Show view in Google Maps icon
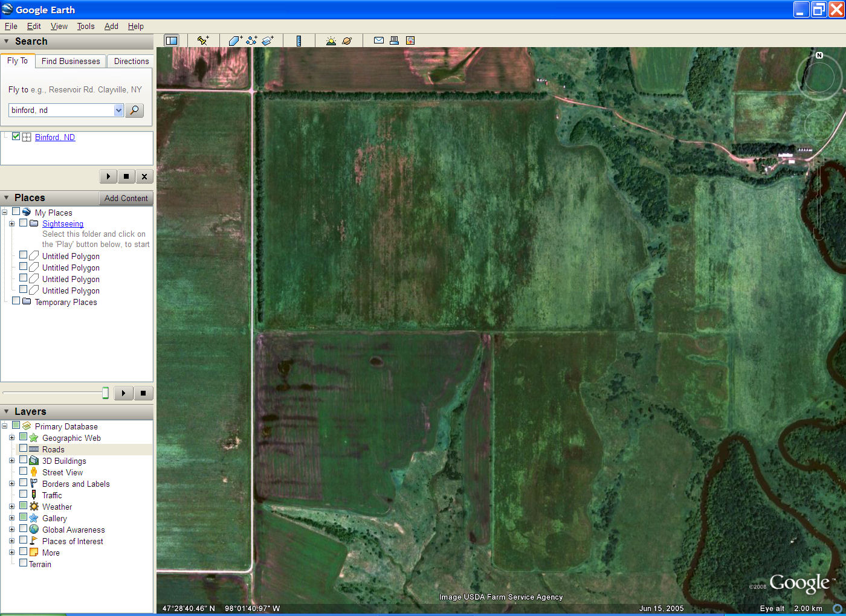This screenshot has width=846, height=616. click(x=410, y=40)
